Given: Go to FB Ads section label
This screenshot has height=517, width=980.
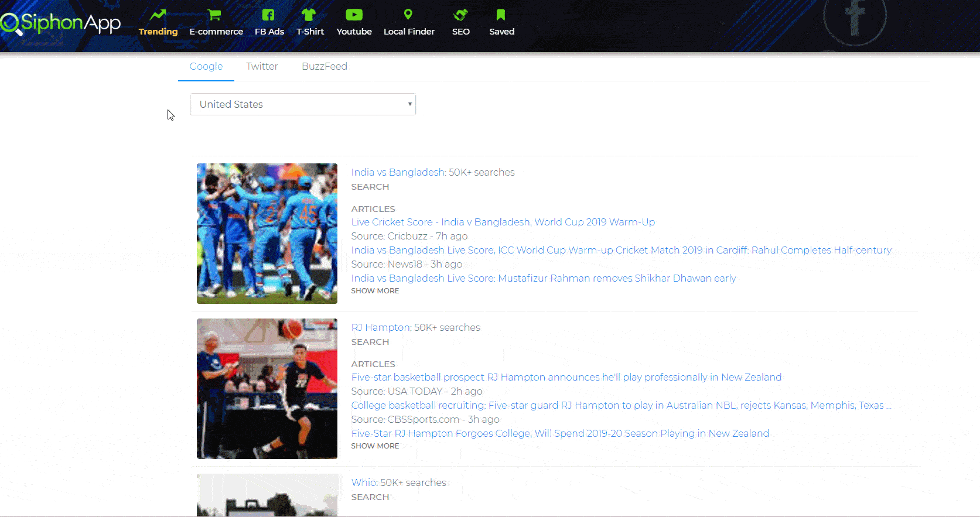Looking at the screenshot, I should pos(269,32).
